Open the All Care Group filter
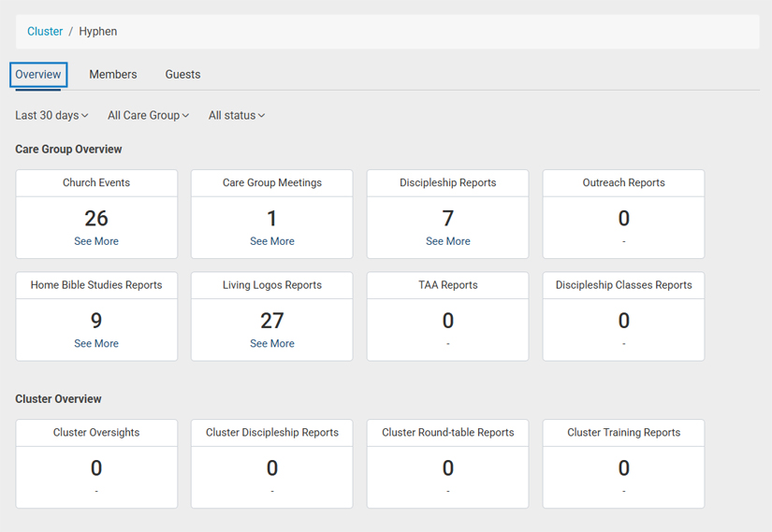772x532 pixels. click(148, 116)
